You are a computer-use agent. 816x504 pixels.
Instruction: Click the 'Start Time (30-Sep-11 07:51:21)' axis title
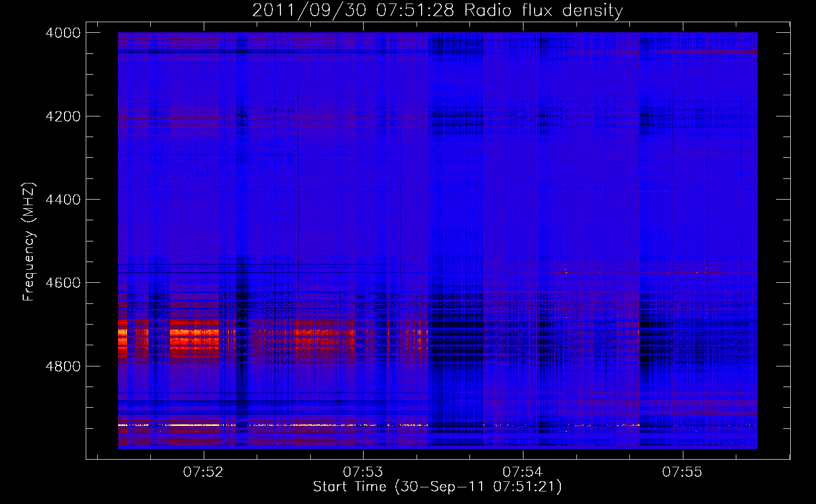click(x=437, y=487)
